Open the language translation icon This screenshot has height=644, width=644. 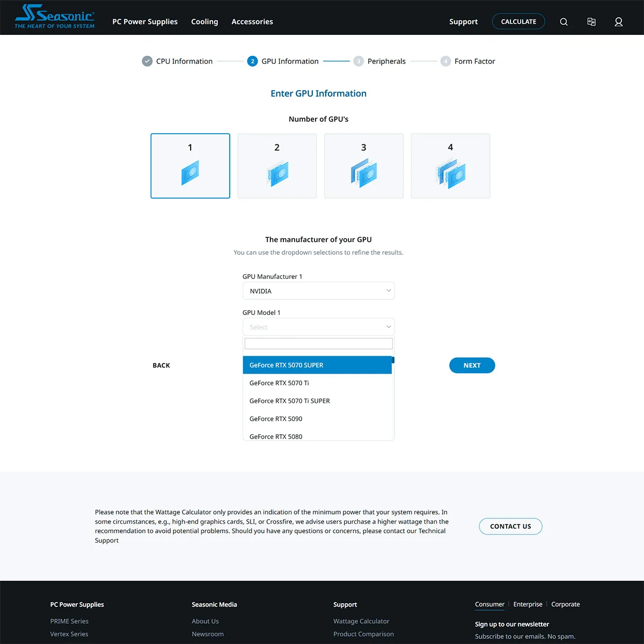pyautogui.click(x=591, y=21)
